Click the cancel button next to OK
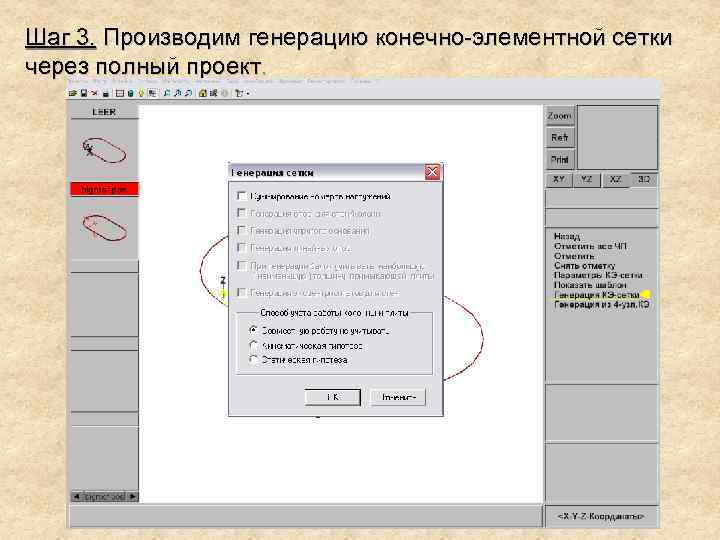Viewport: 720px width, 540px height. click(398, 397)
